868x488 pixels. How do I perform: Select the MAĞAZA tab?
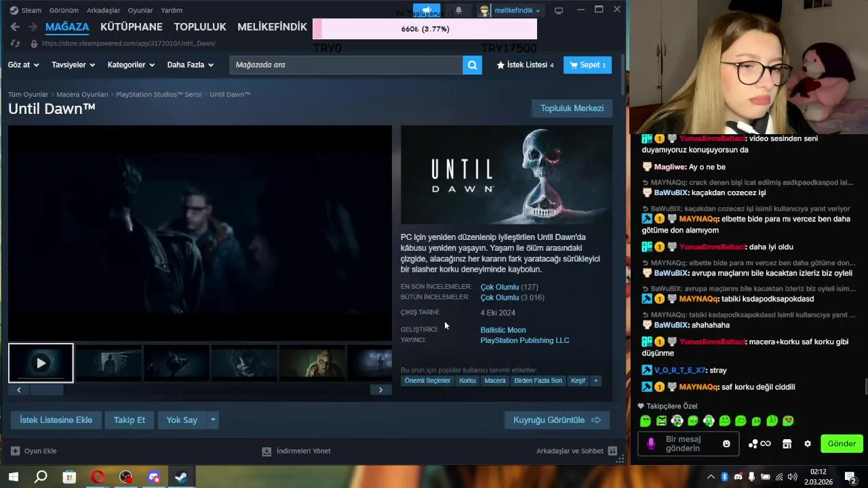point(67,27)
